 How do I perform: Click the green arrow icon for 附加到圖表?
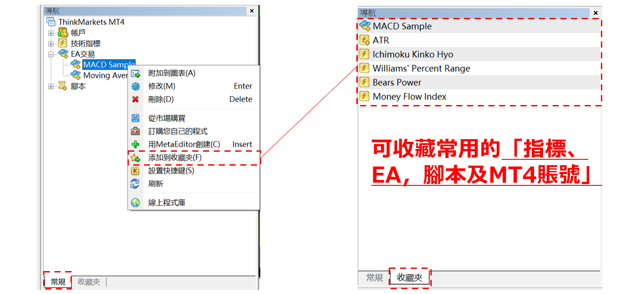tap(135, 73)
